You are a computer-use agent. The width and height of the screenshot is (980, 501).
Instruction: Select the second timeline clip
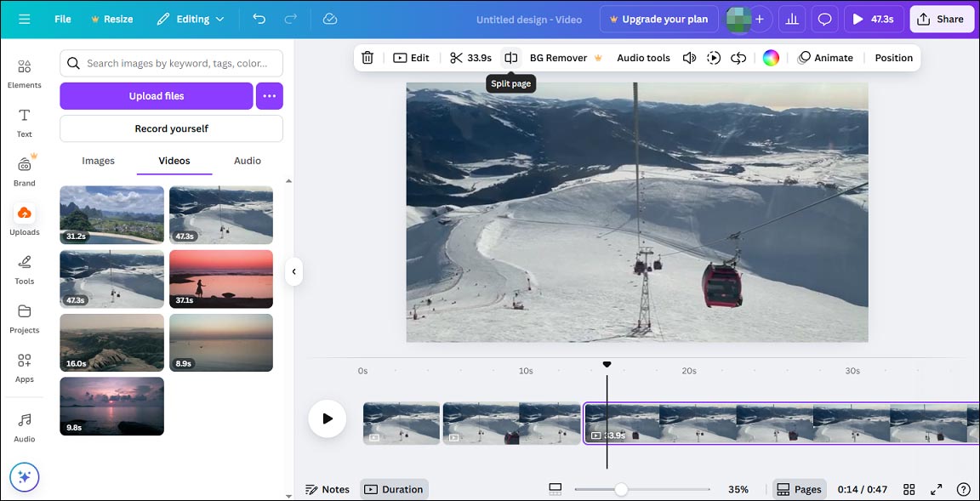click(x=512, y=424)
